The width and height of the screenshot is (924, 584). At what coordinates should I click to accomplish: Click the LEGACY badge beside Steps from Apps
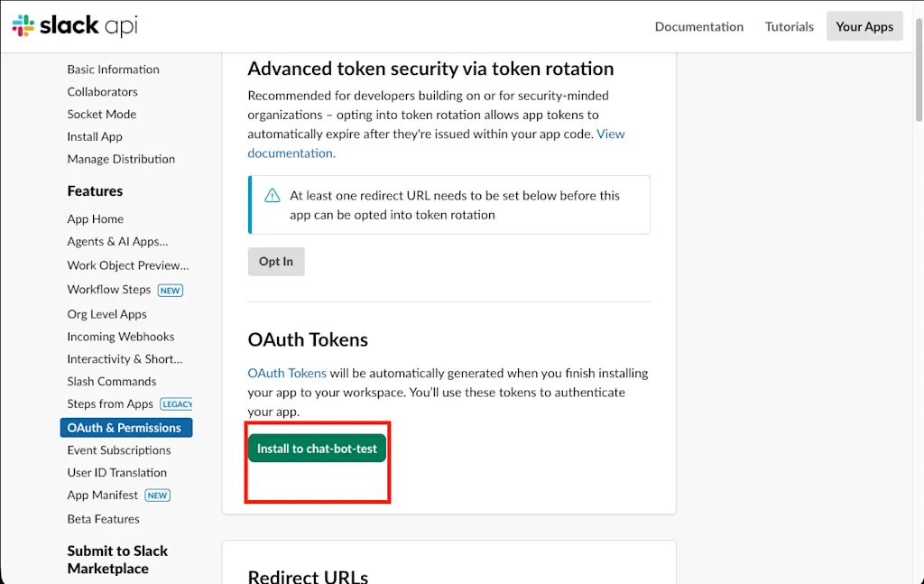pos(176,404)
